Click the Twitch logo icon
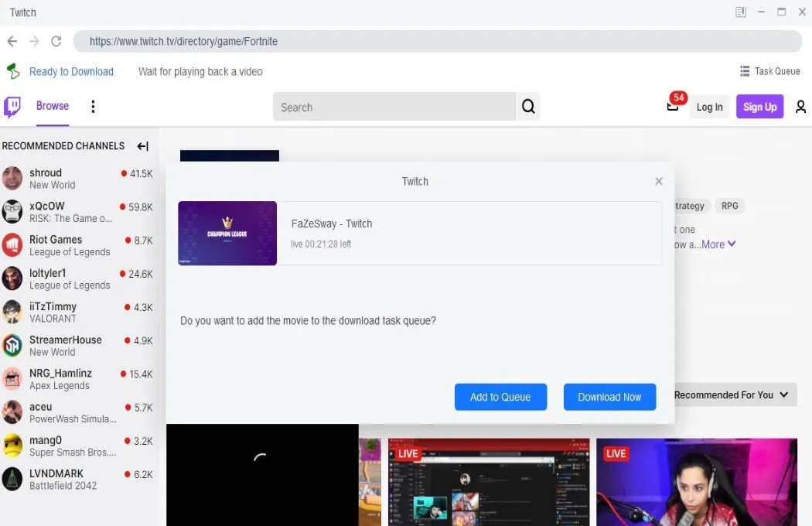 (12, 106)
